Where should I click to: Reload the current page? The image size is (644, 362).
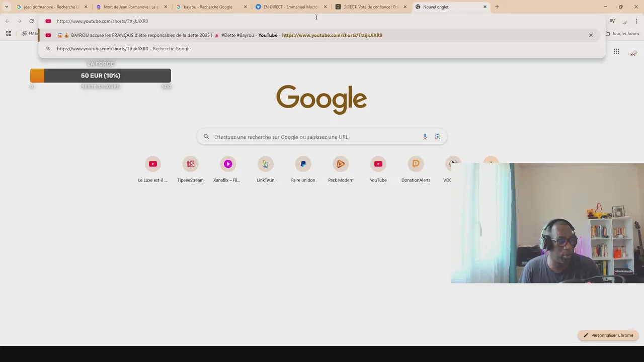[31, 21]
